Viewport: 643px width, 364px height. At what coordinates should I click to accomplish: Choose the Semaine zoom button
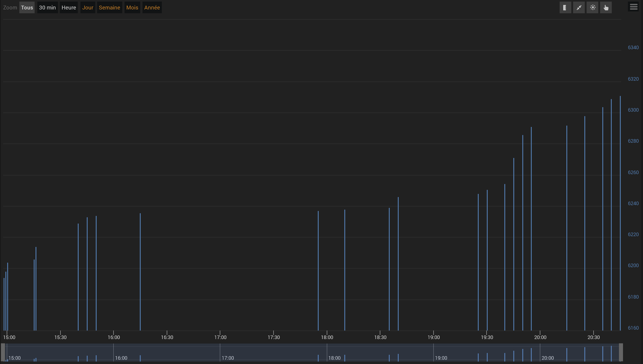(109, 7)
